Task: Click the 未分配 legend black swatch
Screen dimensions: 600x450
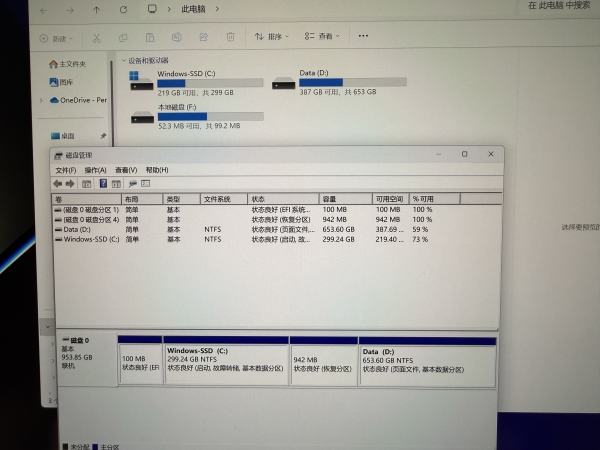Action: point(65,447)
